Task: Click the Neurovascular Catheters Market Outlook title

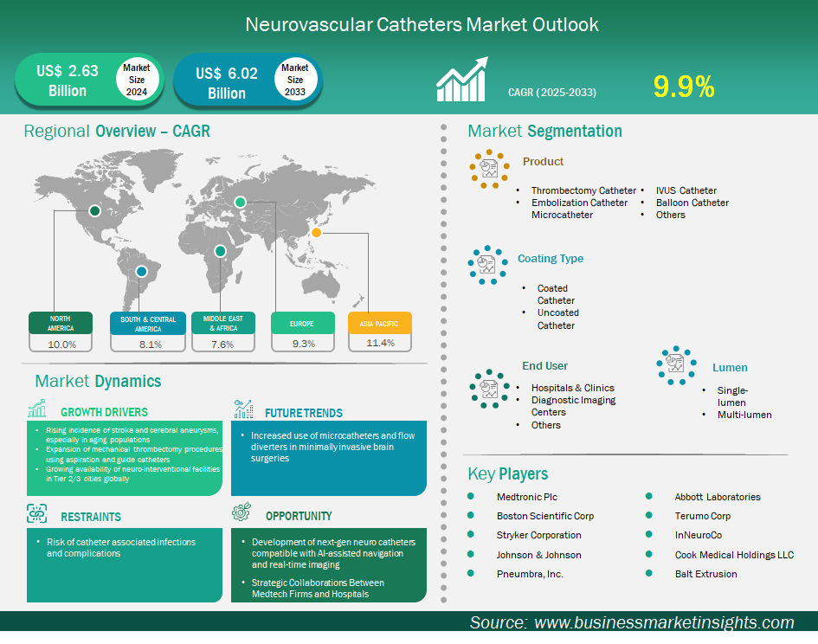Action: [x=422, y=24]
